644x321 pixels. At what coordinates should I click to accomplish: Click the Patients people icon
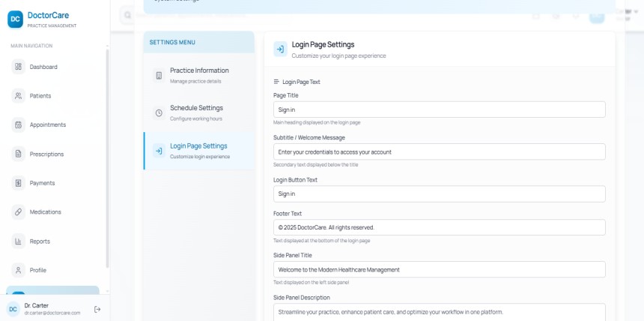click(19, 96)
